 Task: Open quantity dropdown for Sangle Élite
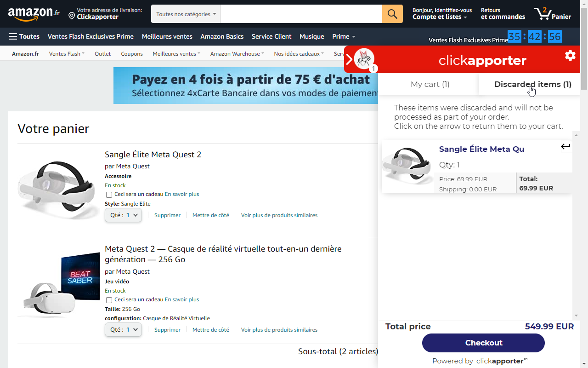pos(123,215)
